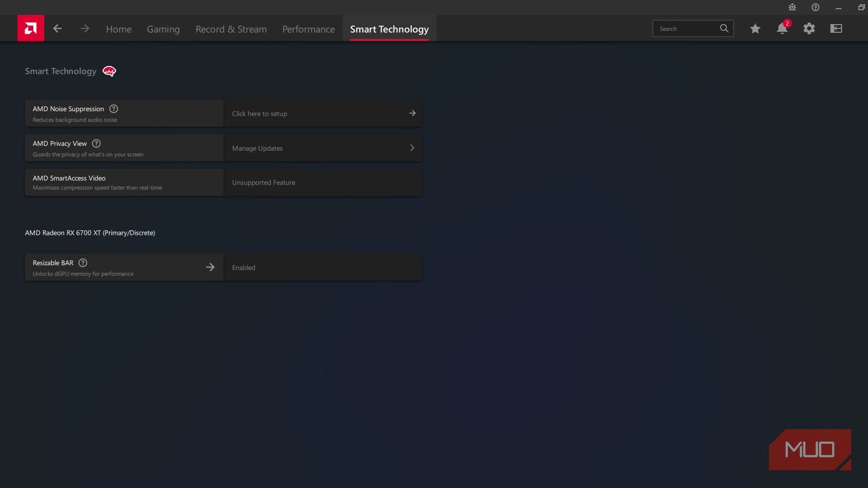Image resolution: width=868 pixels, height=488 pixels.
Task: Open the help question mark in title bar
Action: coord(815,7)
